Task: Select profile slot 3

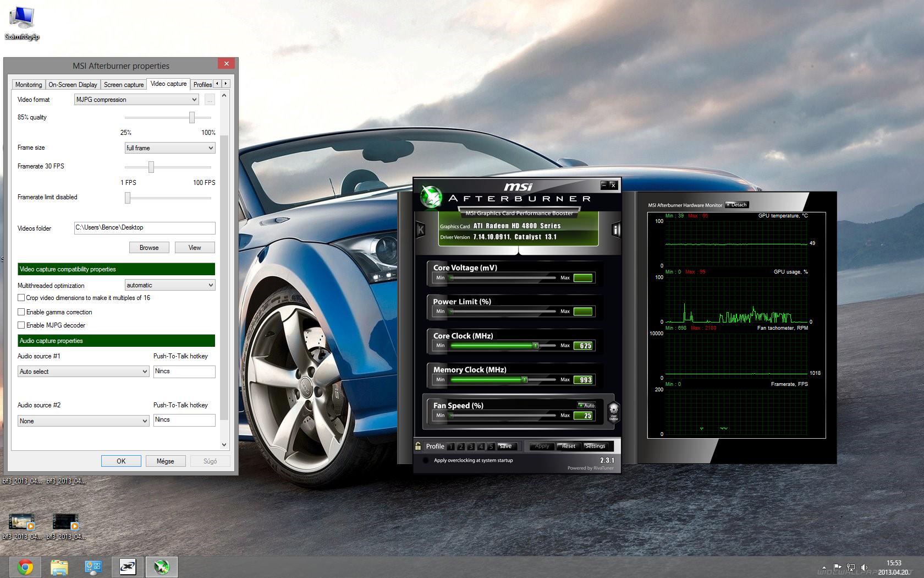Action: pos(471,446)
